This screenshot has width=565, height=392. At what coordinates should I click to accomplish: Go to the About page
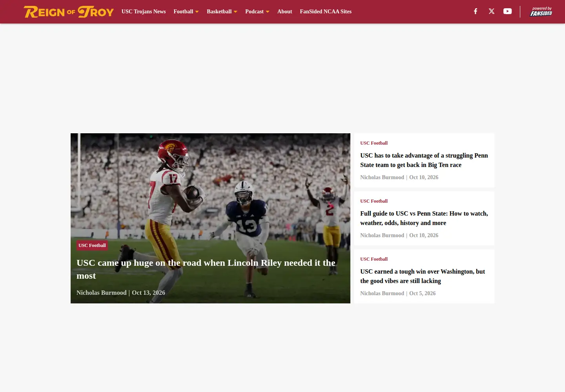[x=284, y=12]
